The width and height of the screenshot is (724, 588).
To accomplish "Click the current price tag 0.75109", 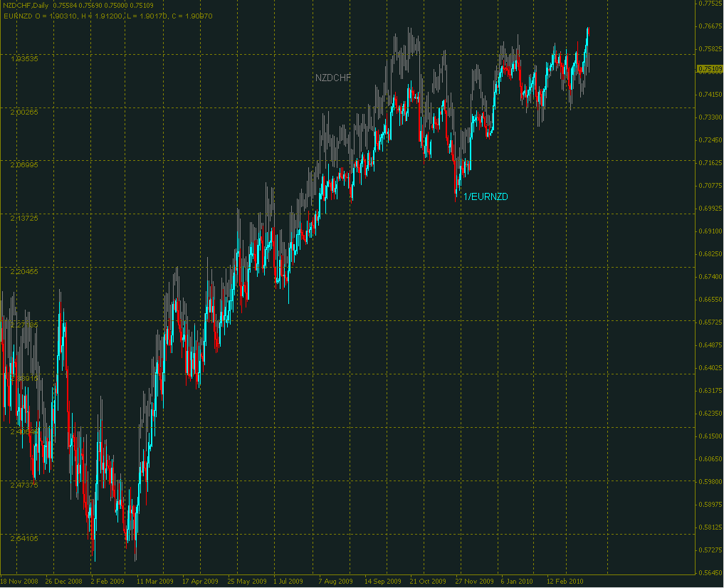I will (709, 69).
